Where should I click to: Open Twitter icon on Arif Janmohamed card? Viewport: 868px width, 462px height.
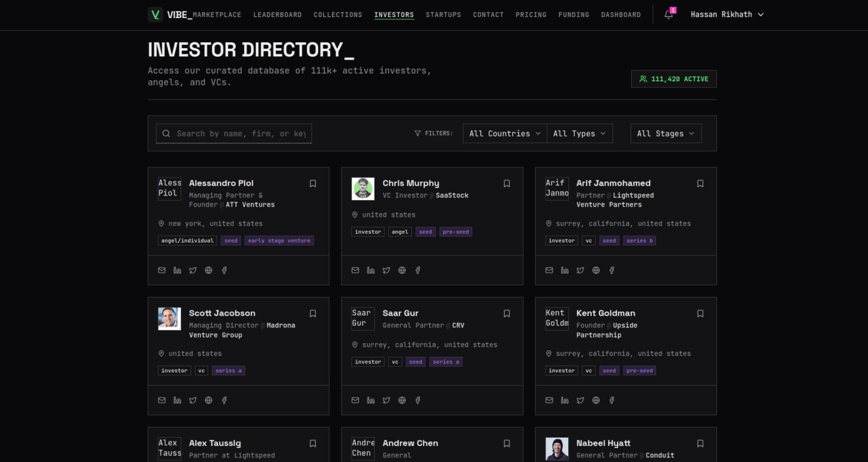click(x=580, y=270)
